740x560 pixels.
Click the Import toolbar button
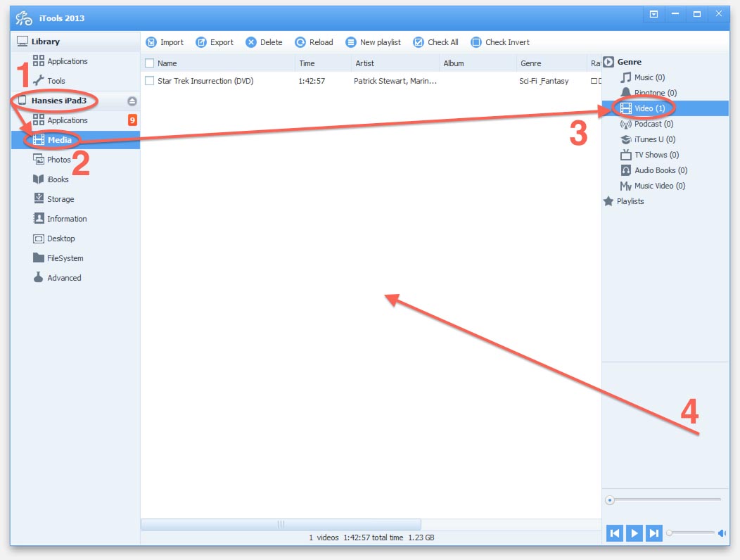click(x=164, y=42)
